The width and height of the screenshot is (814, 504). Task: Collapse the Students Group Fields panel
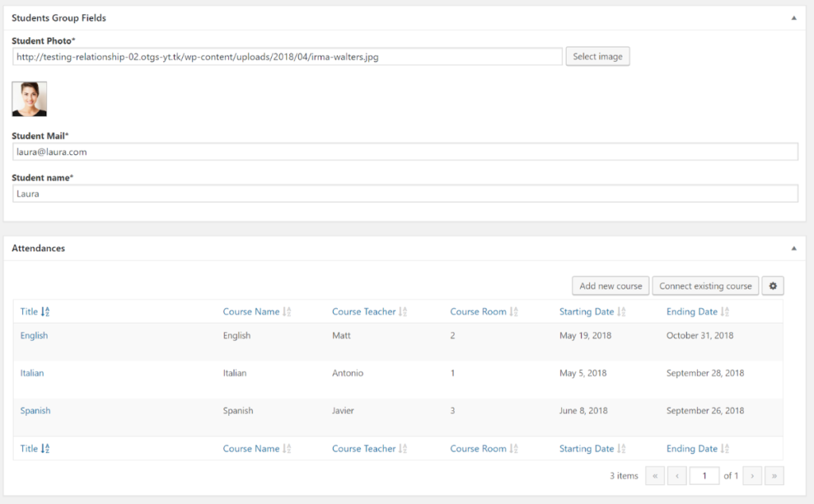(x=793, y=17)
